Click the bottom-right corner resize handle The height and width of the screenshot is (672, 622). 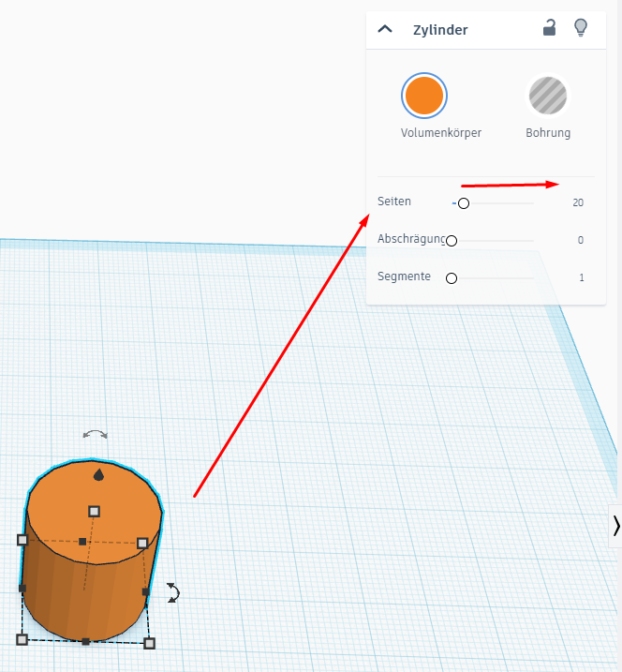pos(149,643)
